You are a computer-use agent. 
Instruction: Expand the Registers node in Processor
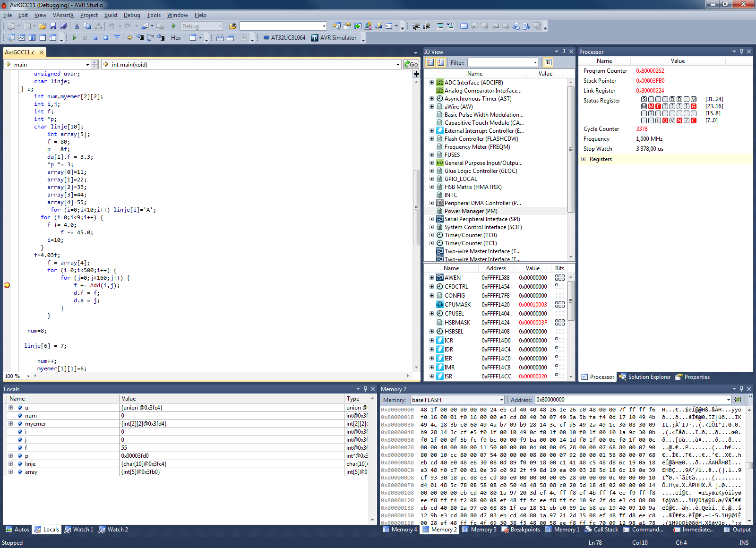(584, 159)
